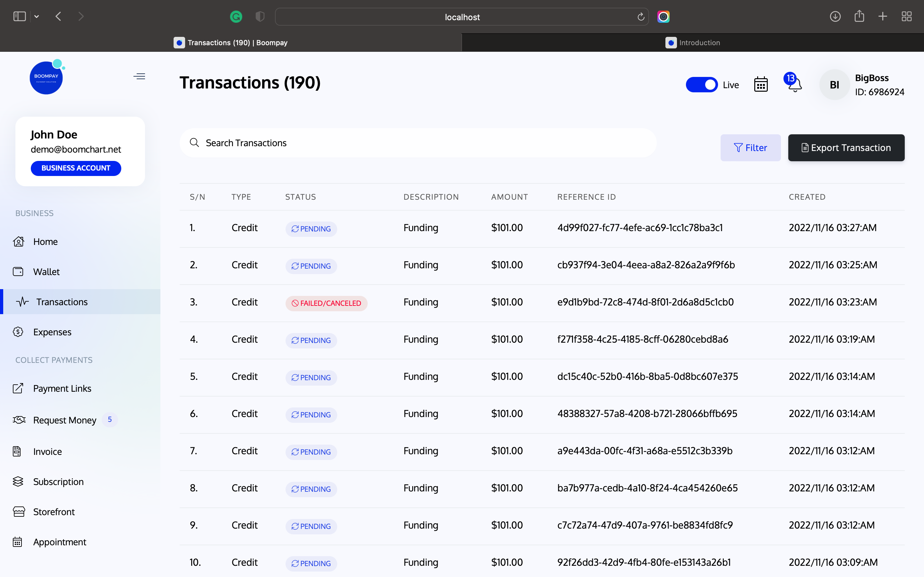The image size is (924, 577).
Task: Click the BI profile avatar dropdown
Action: (x=834, y=85)
